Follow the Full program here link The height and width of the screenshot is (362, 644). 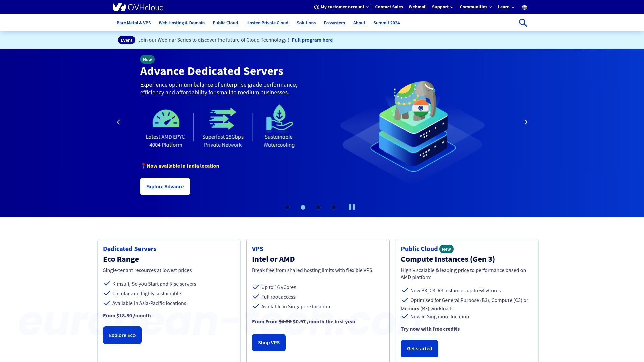(312, 40)
